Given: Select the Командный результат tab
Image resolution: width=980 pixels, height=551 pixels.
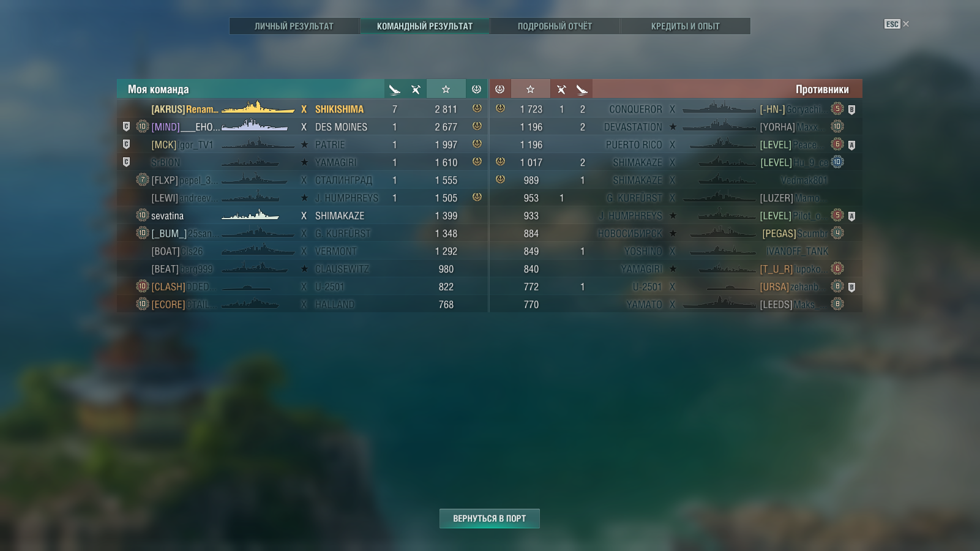Looking at the screenshot, I should (x=424, y=26).
